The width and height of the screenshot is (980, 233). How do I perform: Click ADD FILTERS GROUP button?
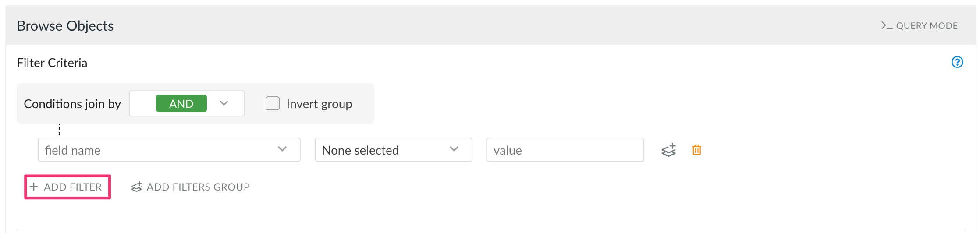[190, 187]
